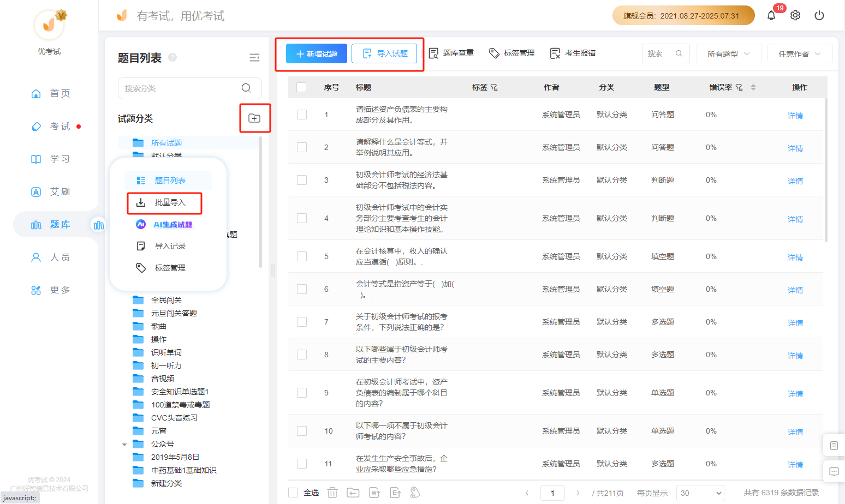The height and width of the screenshot is (504, 845).
Task: Open 标签管理 in toolbar
Action: 511,53
